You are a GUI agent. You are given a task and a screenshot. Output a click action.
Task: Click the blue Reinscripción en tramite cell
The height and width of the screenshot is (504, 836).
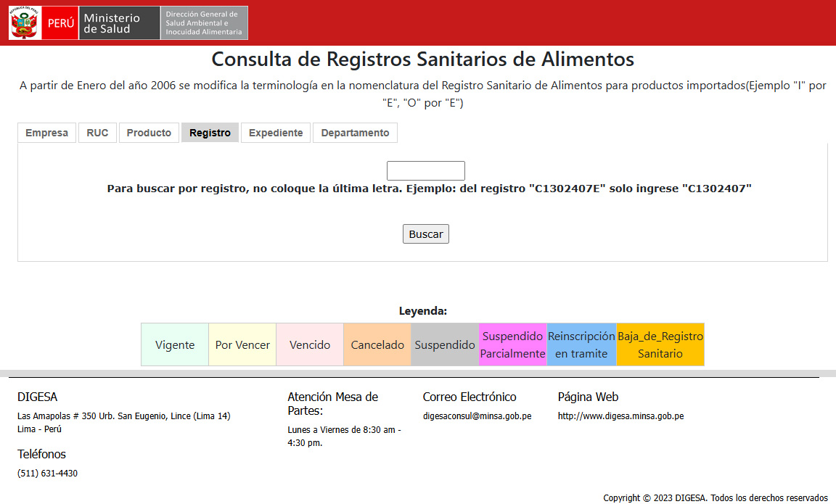pos(581,345)
